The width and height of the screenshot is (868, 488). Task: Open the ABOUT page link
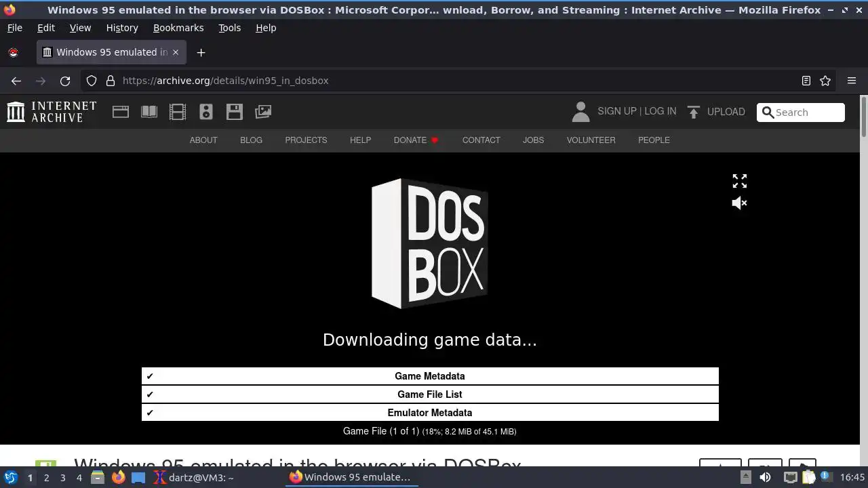click(x=203, y=140)
